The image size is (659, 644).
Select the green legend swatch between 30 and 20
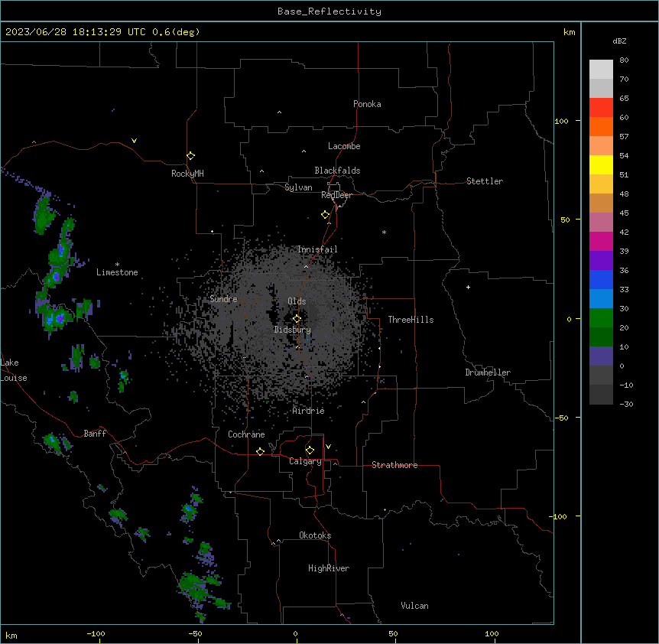[601, 318]
